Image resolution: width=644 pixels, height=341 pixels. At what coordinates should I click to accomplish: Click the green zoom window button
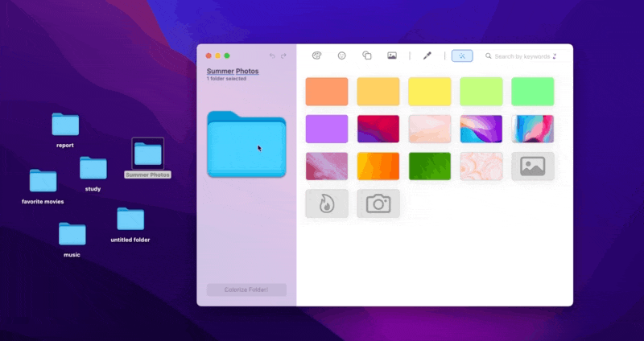point(227,55)
